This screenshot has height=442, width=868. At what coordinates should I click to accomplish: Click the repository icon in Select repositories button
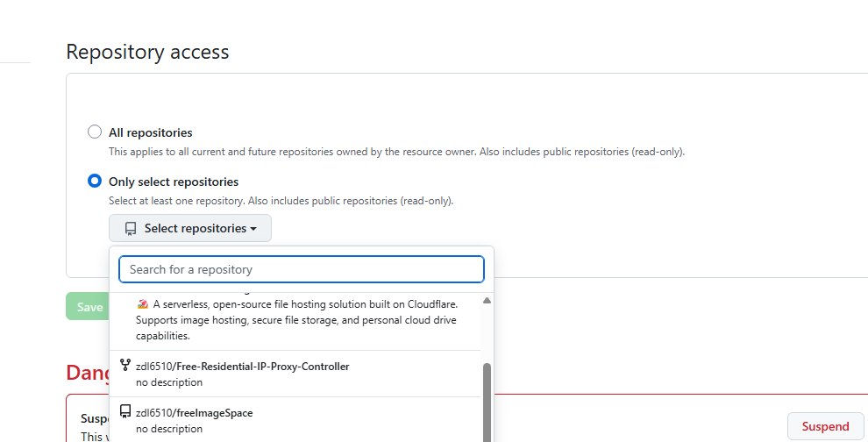coord(131,229)
